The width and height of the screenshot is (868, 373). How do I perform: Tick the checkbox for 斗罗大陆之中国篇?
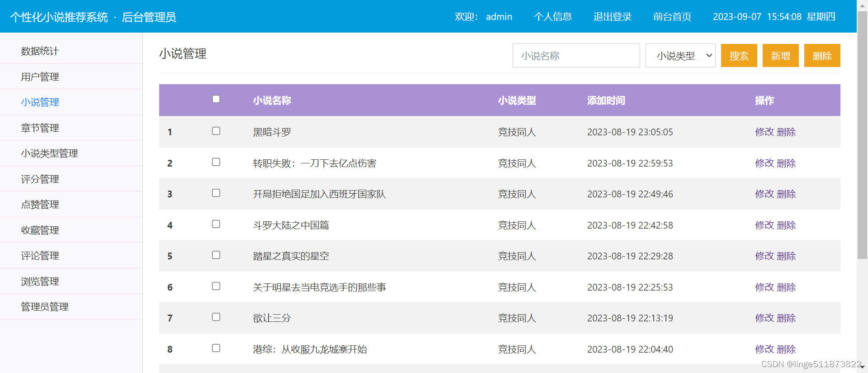click(x=216, y=224)
